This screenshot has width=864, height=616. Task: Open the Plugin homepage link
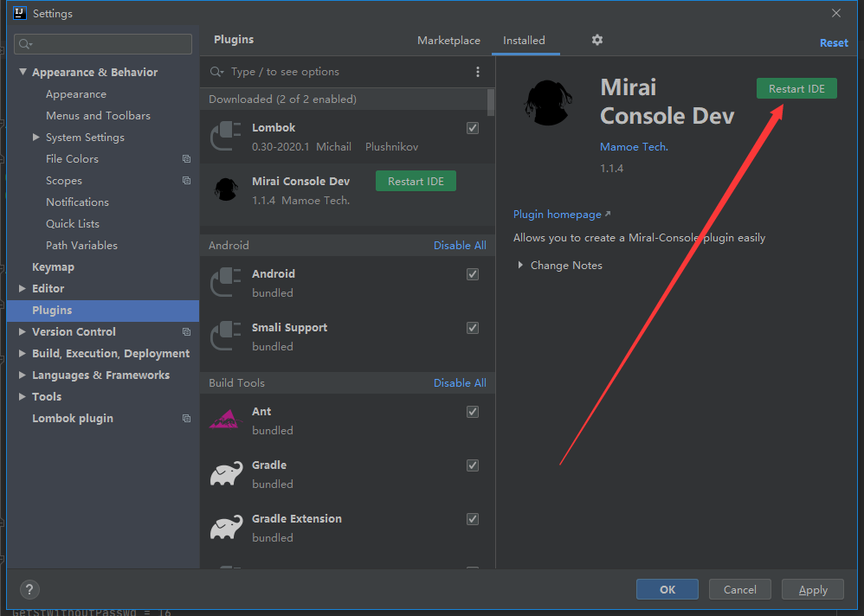tap(557, 215)
